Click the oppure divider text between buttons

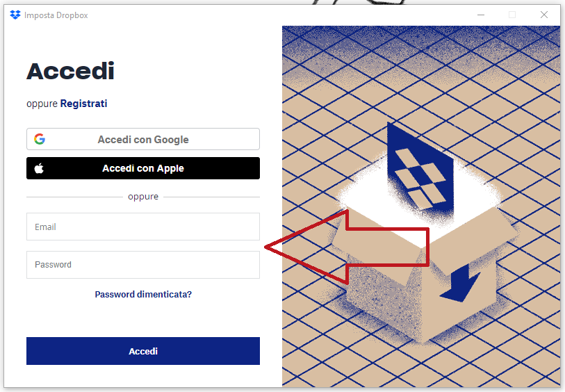[x=143, y=197]
